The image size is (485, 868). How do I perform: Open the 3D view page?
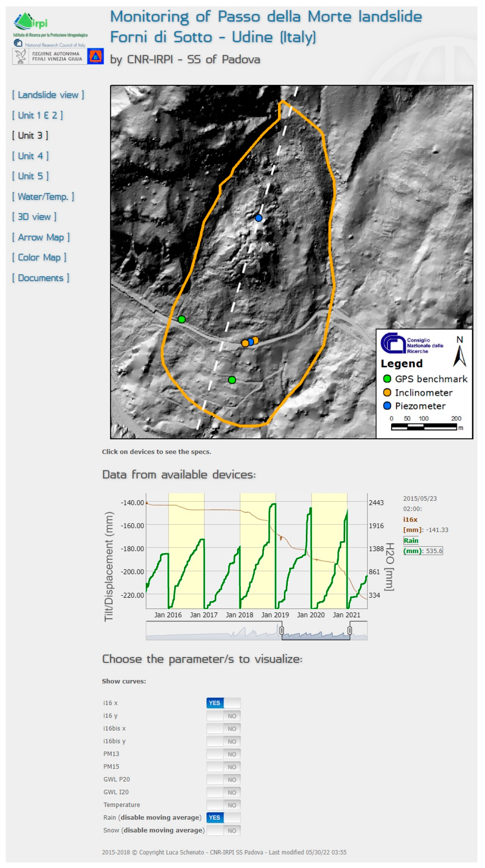34,217
